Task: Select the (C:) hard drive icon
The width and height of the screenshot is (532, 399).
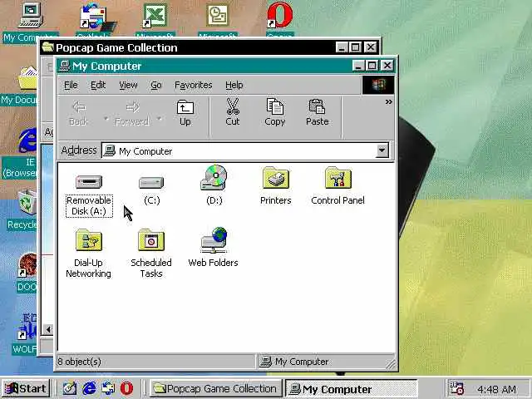Action: (151, 183)
